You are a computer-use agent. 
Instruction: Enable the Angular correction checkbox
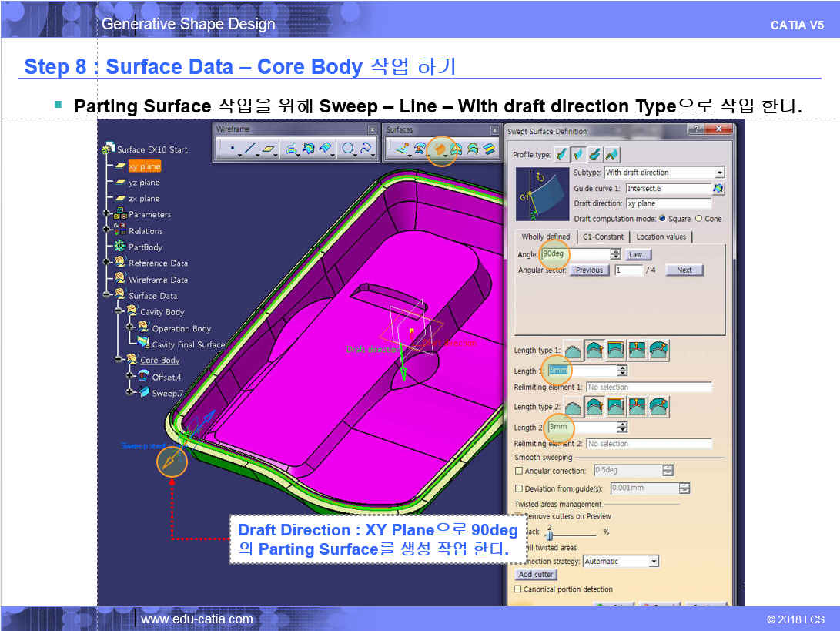pyautogui.click(x=519, y=471)
